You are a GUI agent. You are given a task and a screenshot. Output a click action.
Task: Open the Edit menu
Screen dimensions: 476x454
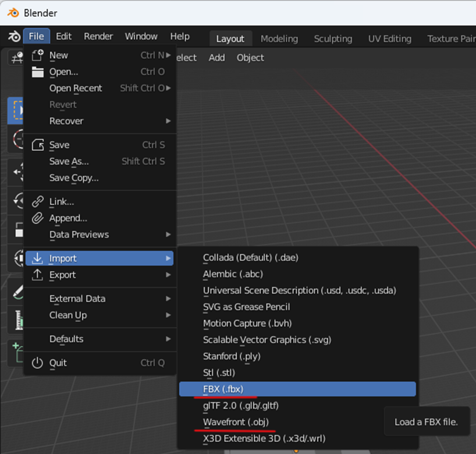pos(63,36)
